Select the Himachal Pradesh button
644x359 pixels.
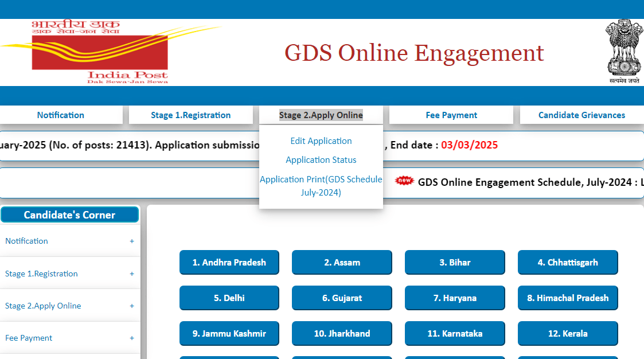(x=568, y=298)
